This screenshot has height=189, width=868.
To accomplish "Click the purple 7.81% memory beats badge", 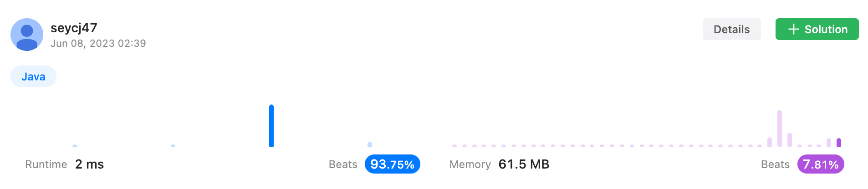I will [x=821, y=164].
